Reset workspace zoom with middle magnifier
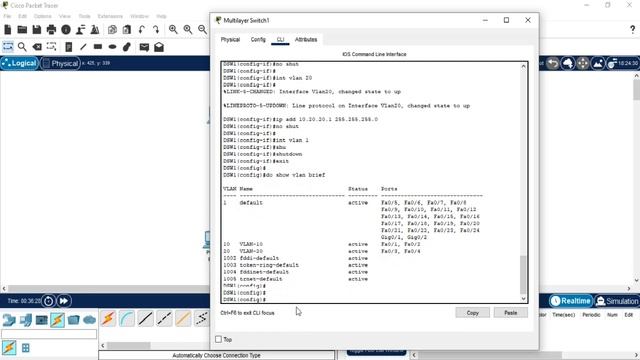640x360 pixels. point(188,29)
